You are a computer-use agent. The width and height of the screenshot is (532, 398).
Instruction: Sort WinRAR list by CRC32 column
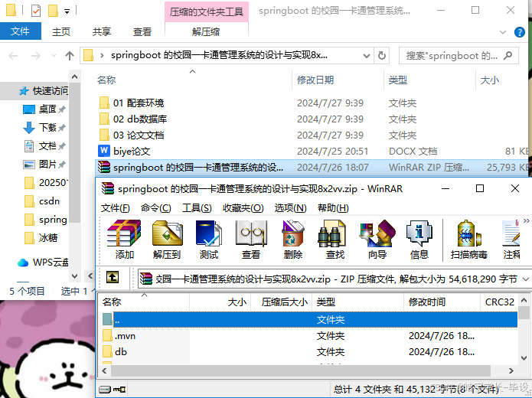pyautogui.click(x=499, y=302)
